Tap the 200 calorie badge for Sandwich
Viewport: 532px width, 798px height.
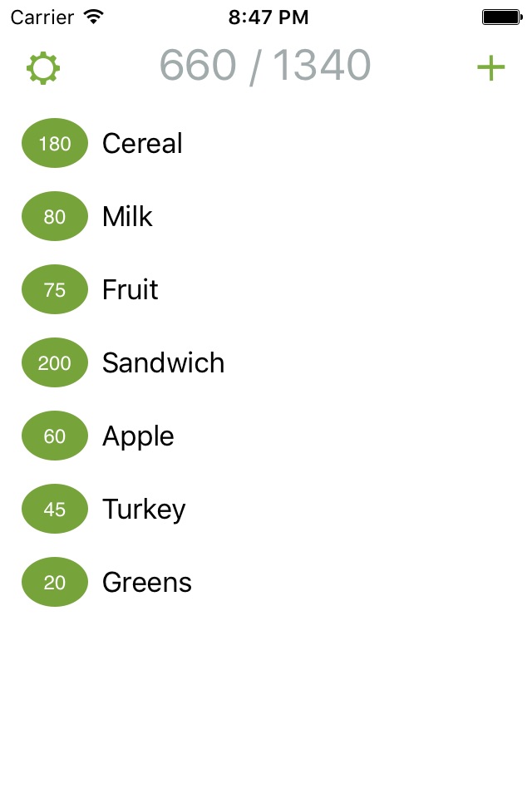[x=55, y=363]
